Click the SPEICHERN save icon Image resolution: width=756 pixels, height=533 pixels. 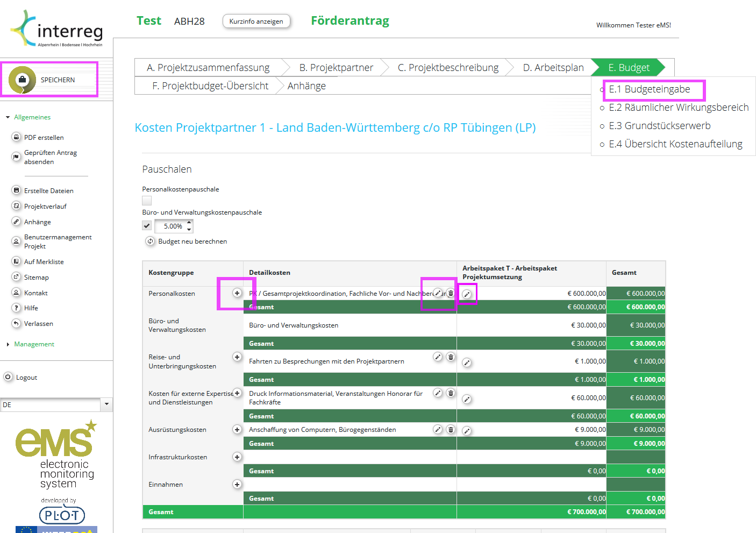(22, 80)
